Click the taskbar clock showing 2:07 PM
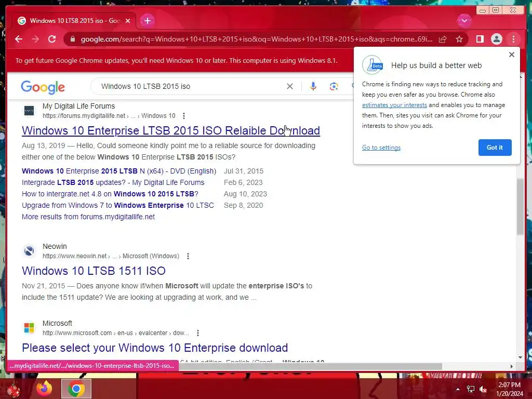 (510, 389)
